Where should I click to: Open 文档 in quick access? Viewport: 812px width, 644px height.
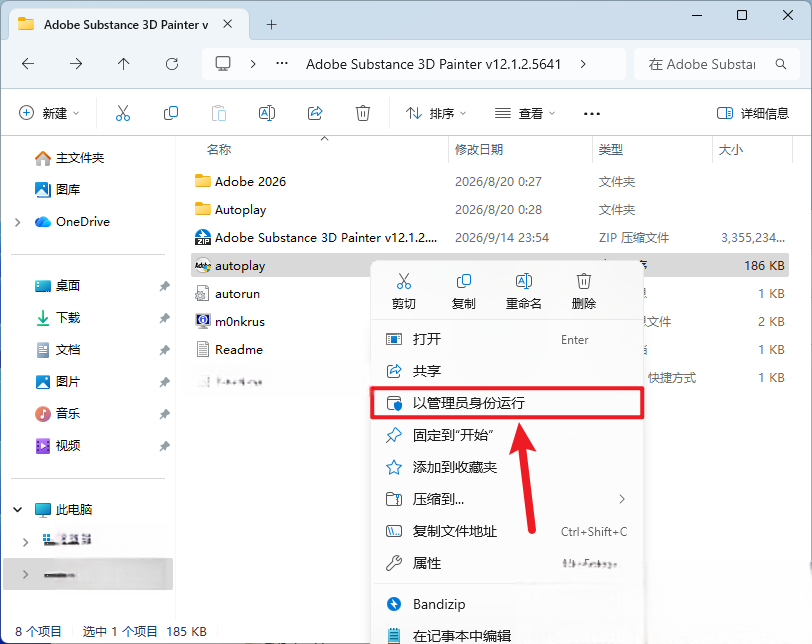pyautogui.click(x=57, y=350)
